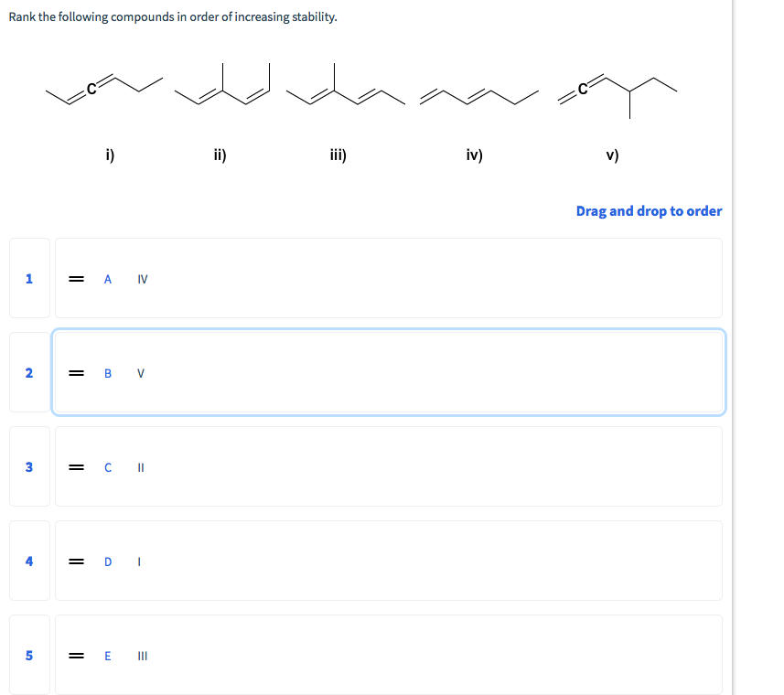The image size is (784, 695).
Task: Click the drag handle icon for rank 3
Action: [75, 467]
